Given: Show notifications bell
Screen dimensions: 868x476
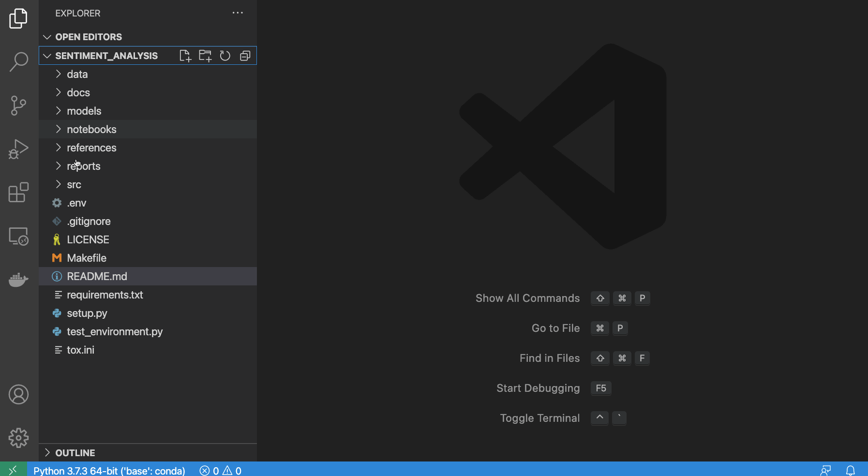Looking at the screenshot, I should click(x=850, y=470).
